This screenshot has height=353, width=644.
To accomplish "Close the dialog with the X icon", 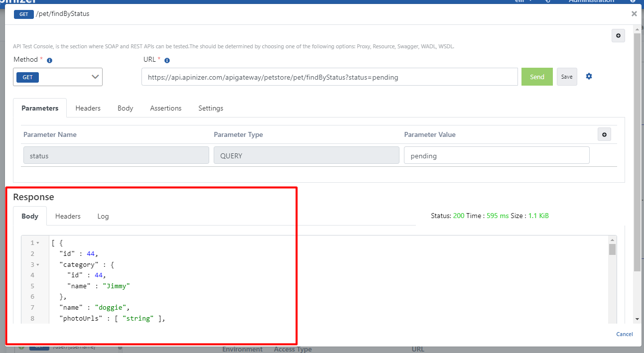I will (634, 14).
